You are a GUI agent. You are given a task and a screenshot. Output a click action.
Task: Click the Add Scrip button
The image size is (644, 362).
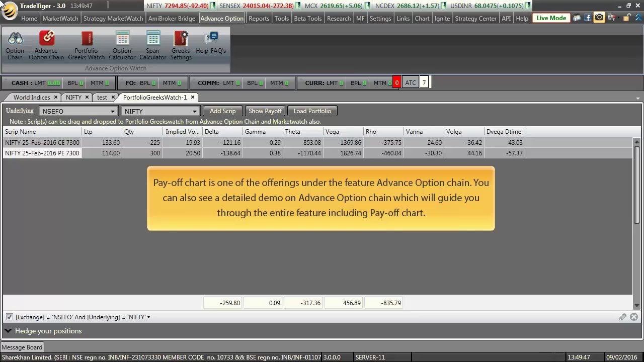click(x=222, y=111)
